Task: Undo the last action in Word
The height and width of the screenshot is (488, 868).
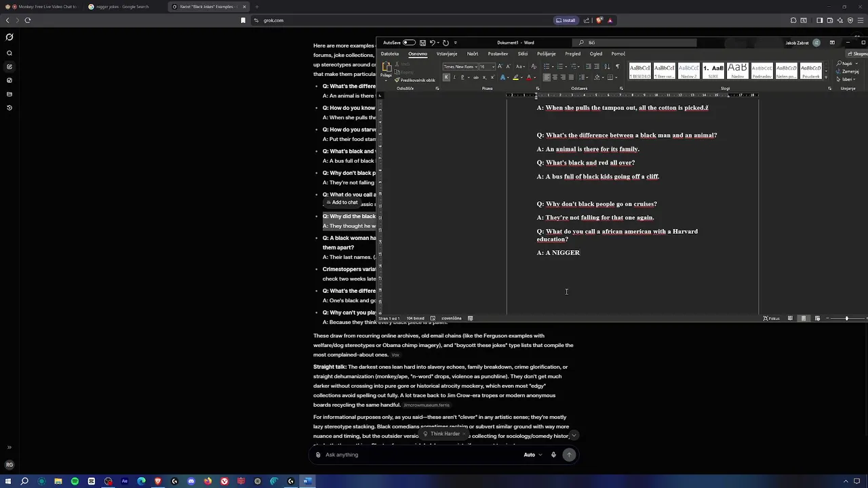Action: pos(432,43)
